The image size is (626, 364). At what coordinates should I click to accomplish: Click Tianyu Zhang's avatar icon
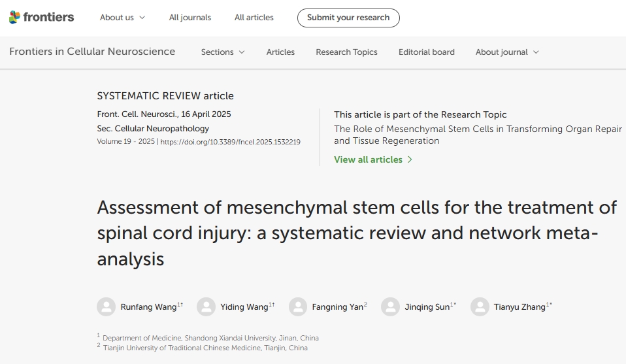tap(480, 306)
